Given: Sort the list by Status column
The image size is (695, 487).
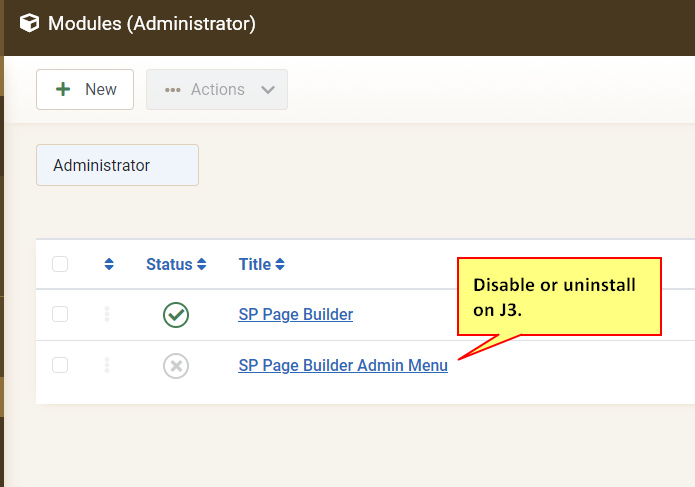Looking at the screenshot, I should point(176,264).
